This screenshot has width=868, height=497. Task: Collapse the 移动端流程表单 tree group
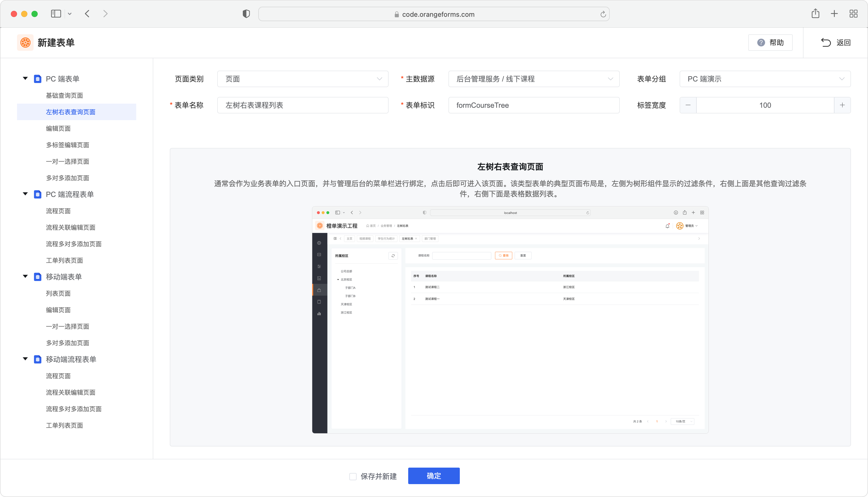click(25, 359)
